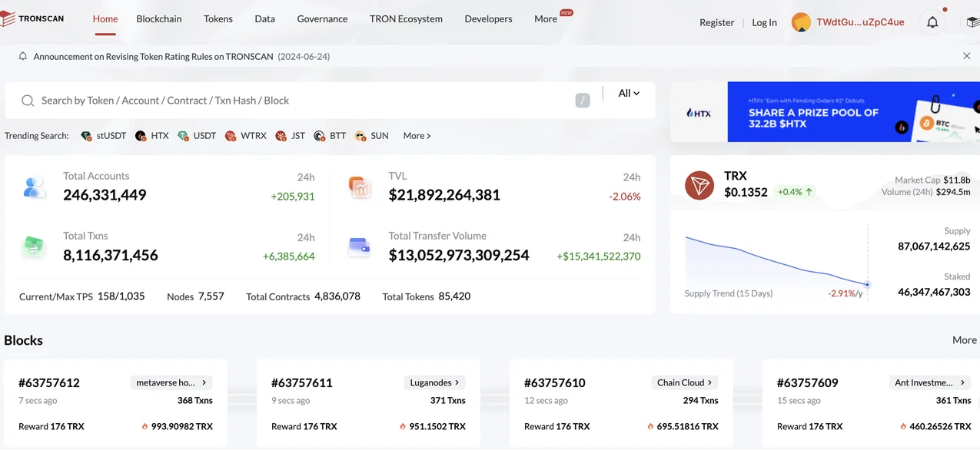Open the Data menu
The width and height of the screenshot is (980, 450).
click(265, 18)
